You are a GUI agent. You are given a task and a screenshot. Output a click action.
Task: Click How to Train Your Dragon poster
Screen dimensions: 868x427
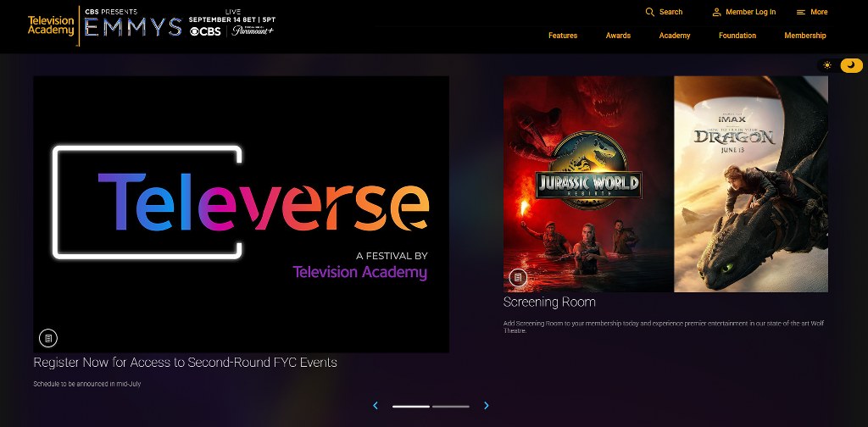click(x=751, y=184)
